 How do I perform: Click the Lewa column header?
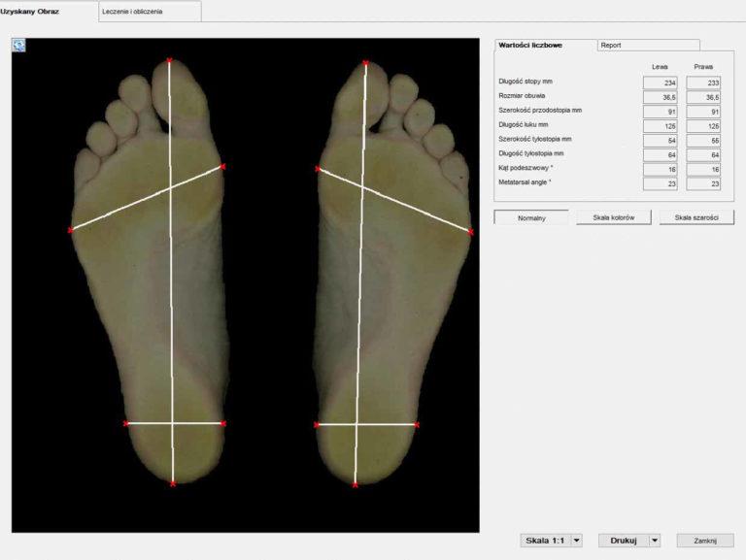(660, 67)
